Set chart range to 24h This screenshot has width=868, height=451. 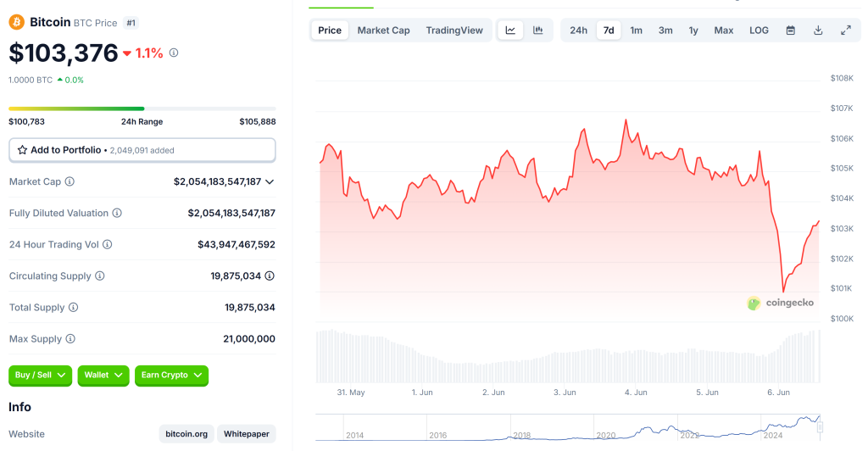(x=578, y=31)
